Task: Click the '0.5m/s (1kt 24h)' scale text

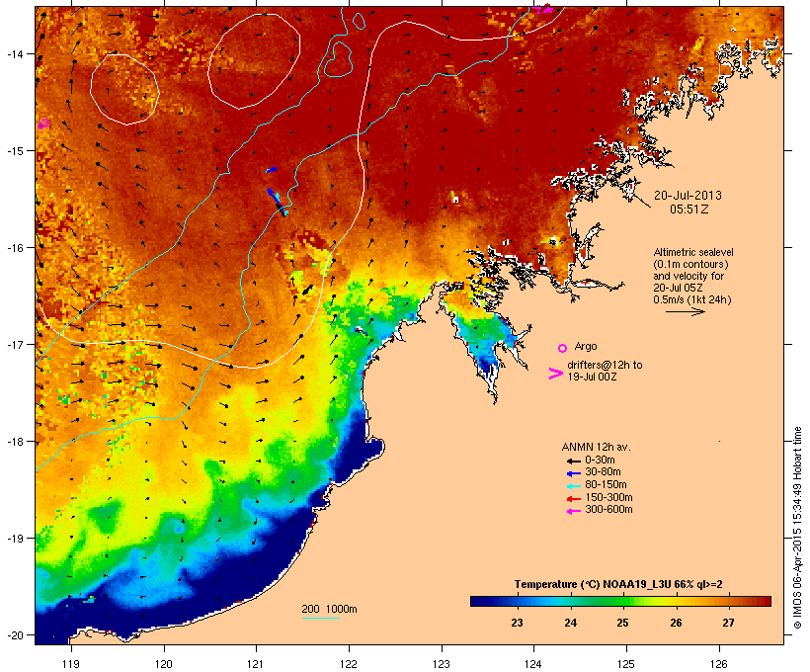Action: pos(692,299)
